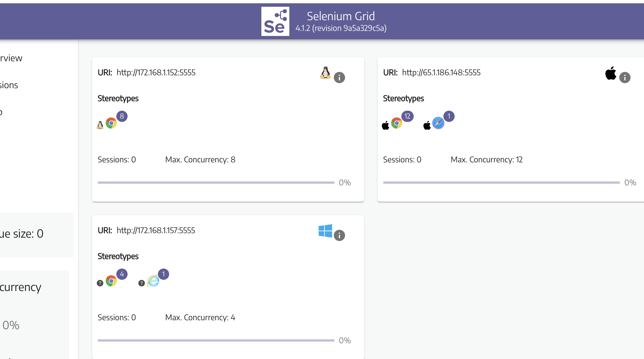644x359 pixels.
Task: Click Chrome stereotype icon on the Mac node
Action: click(396, 123)
